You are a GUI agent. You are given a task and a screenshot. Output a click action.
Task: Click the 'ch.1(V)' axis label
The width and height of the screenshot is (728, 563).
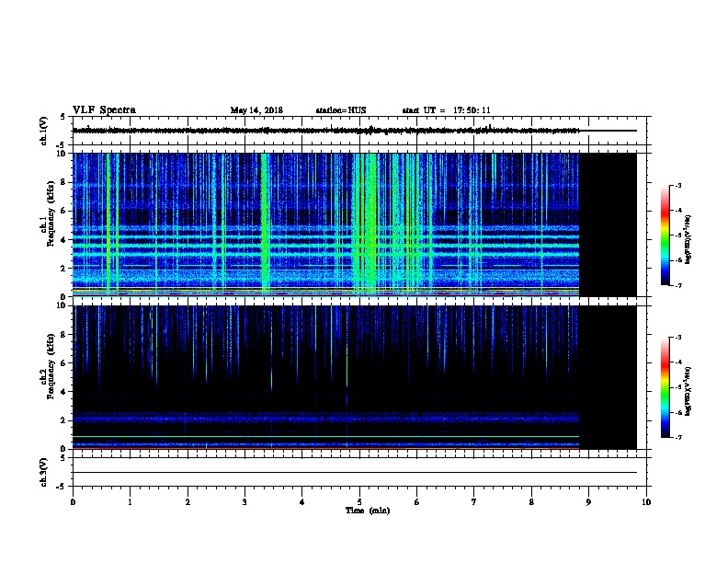(44, 131)
